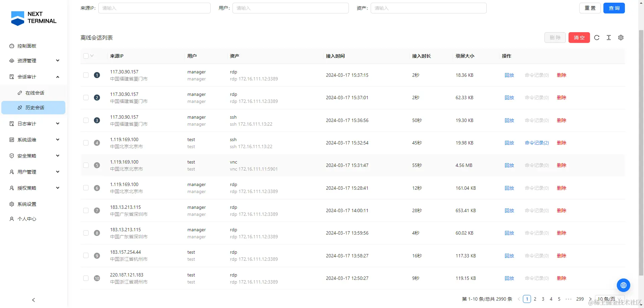Open 控制面板 menu item
This screenshot has width=644, height=308.
33,46
